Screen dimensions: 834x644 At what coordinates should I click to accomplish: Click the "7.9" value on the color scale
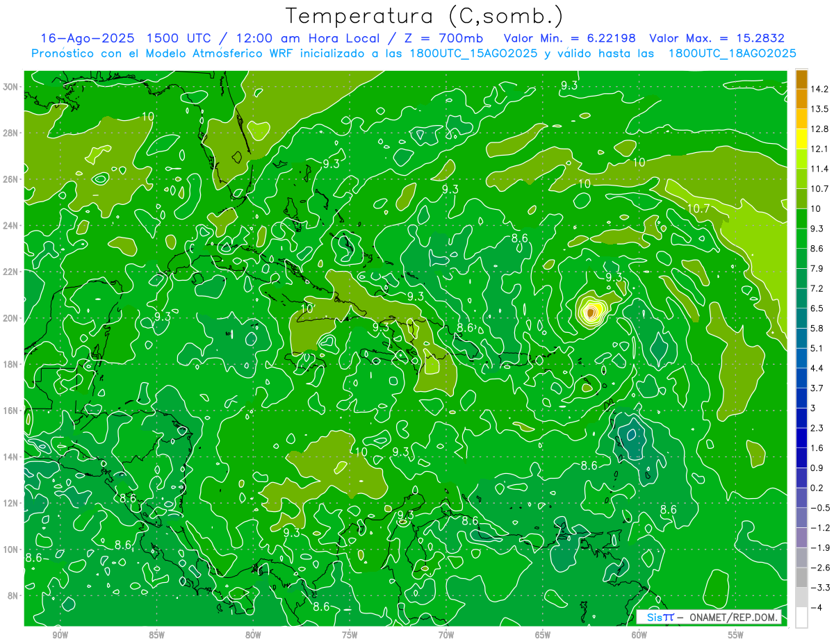(817, 268)
